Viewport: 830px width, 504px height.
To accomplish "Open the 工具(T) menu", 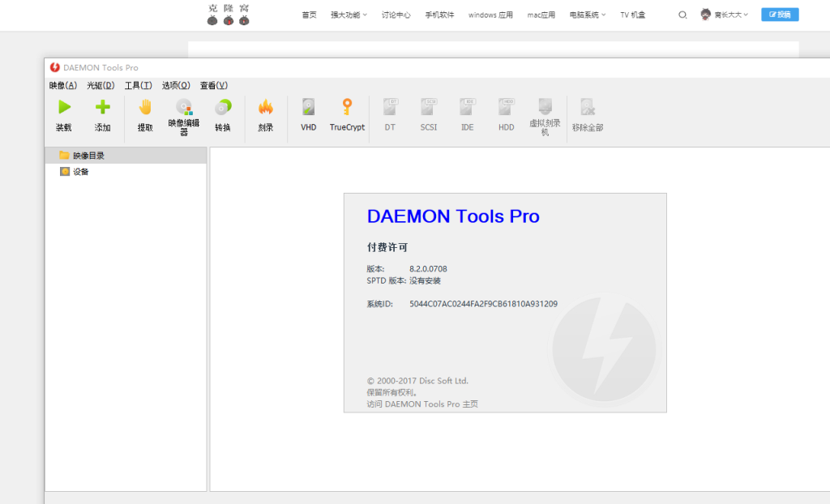I will click(x=138, y=85).
